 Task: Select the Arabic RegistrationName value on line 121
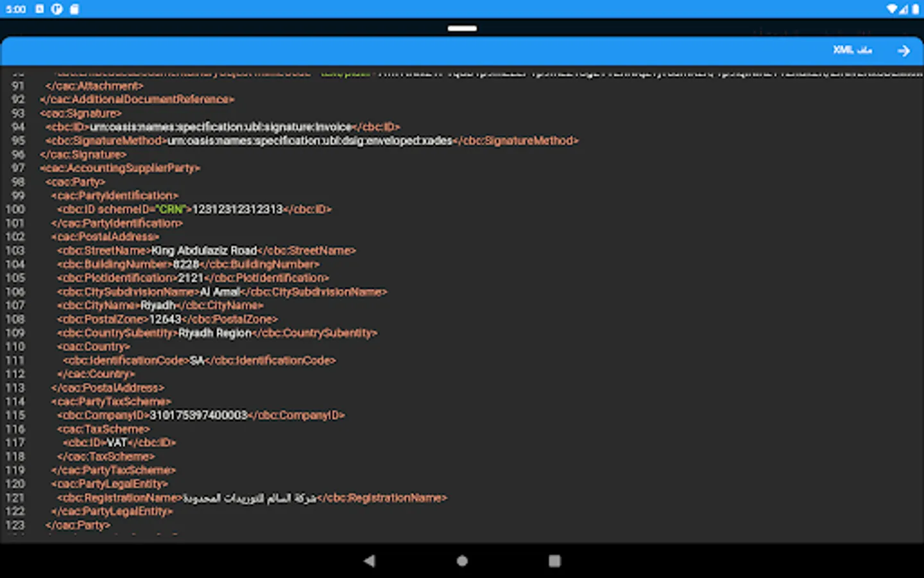[250, 498]
